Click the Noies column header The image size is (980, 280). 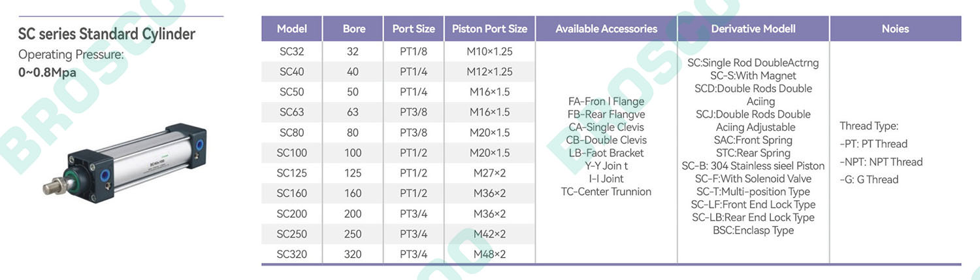[x=895, y=29]
